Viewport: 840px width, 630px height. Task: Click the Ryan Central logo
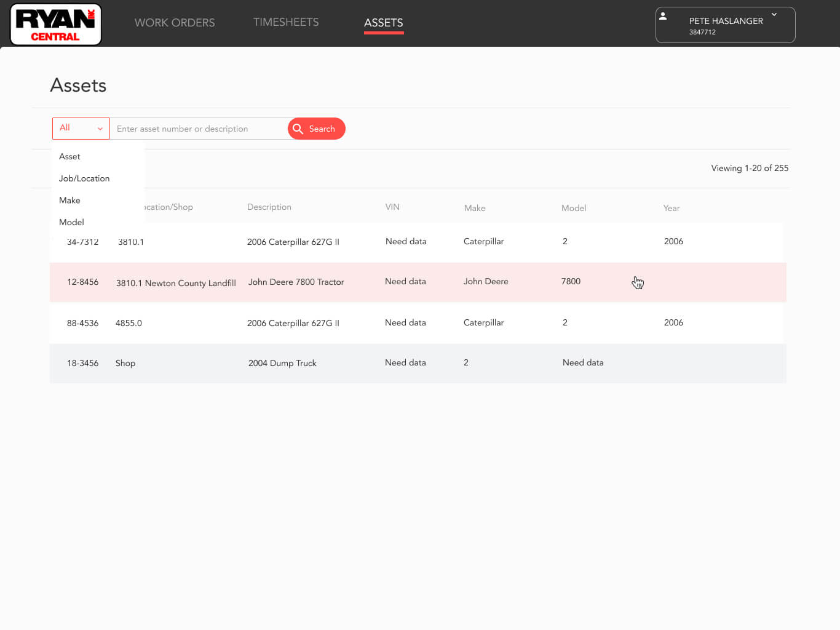55,25
